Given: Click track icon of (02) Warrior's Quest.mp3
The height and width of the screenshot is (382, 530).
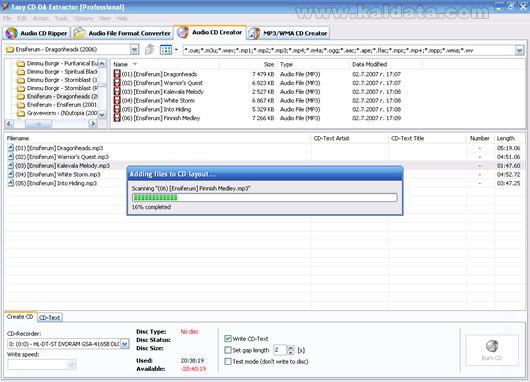Looking at the screenshot, I should pyautogui.click(x=11, y=157).
